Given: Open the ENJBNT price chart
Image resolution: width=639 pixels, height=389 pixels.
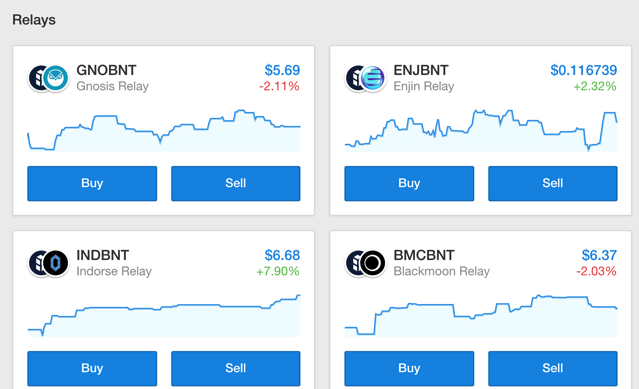Looking at the screenshot, I should tap(481, 130).
